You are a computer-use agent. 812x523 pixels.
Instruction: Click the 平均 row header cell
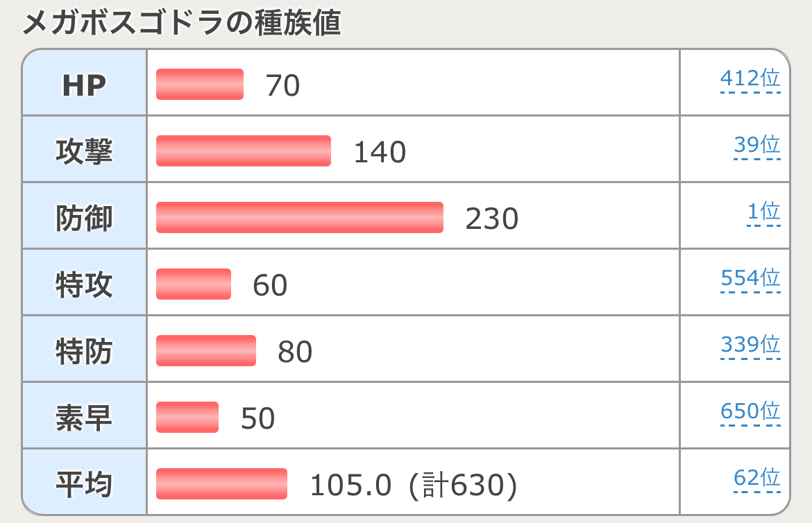pyautogui.click(x=84, y=484)
